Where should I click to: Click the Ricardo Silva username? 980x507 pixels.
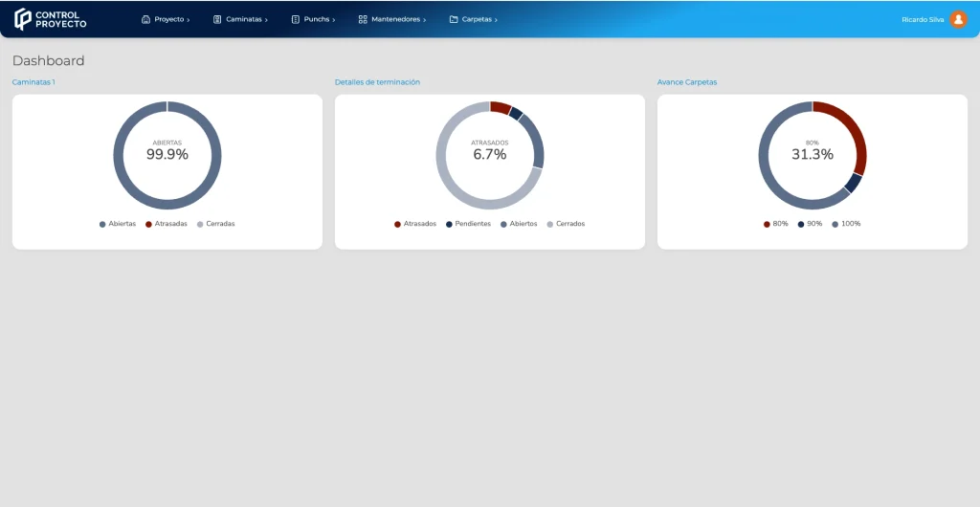(922, 19)
